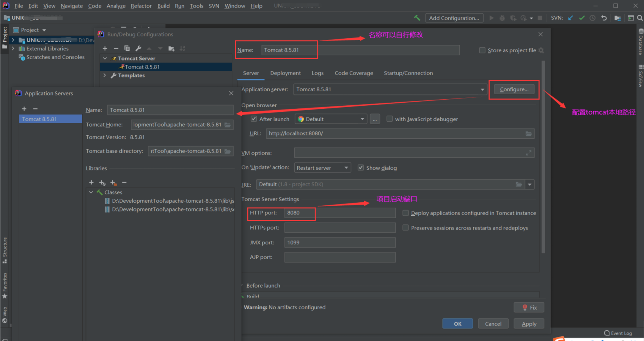Open the Event Log in status bar
Screen dimensions: 644x341
click(618, 333)
